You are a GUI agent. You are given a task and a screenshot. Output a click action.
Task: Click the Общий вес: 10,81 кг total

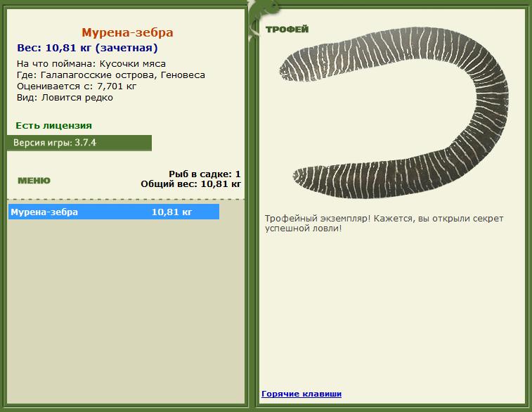190,184
